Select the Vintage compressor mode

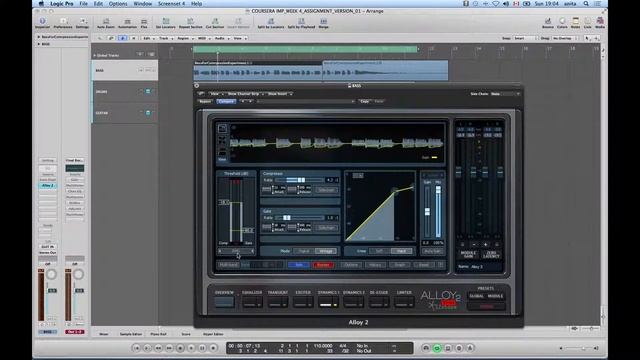pyautogui.click(x=326, y=251)
